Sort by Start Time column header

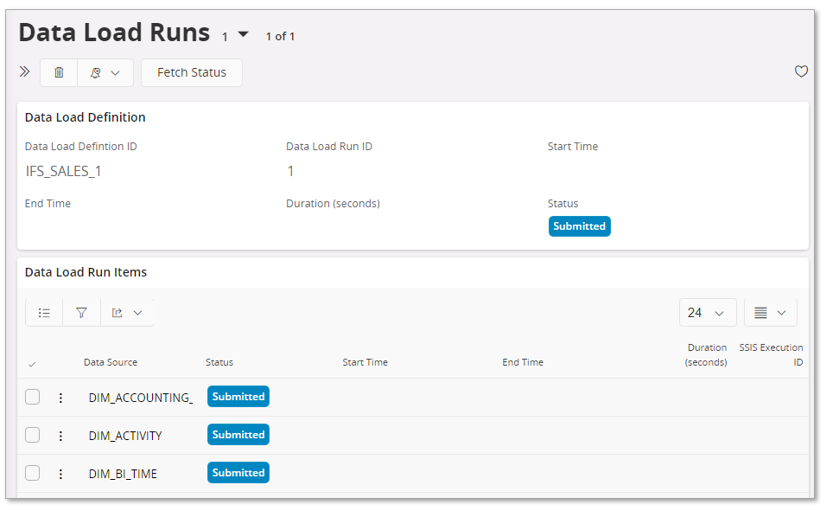click(365, 362)
